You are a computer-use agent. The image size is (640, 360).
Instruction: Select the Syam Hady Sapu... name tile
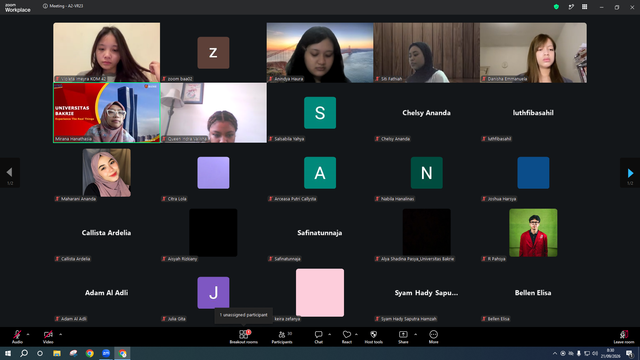coord(427,293)
